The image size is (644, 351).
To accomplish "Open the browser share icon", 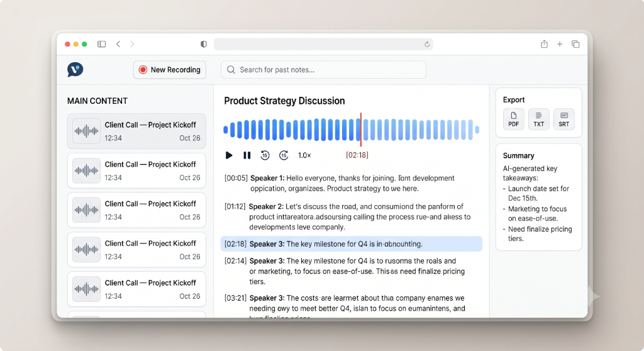I will click(544, 43).
